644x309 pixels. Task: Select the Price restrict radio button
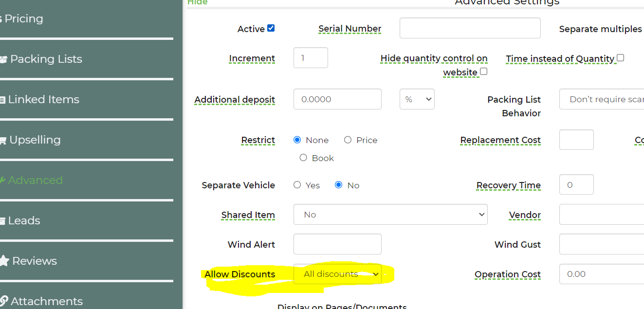pyautogui.click(x=348, y=140)
